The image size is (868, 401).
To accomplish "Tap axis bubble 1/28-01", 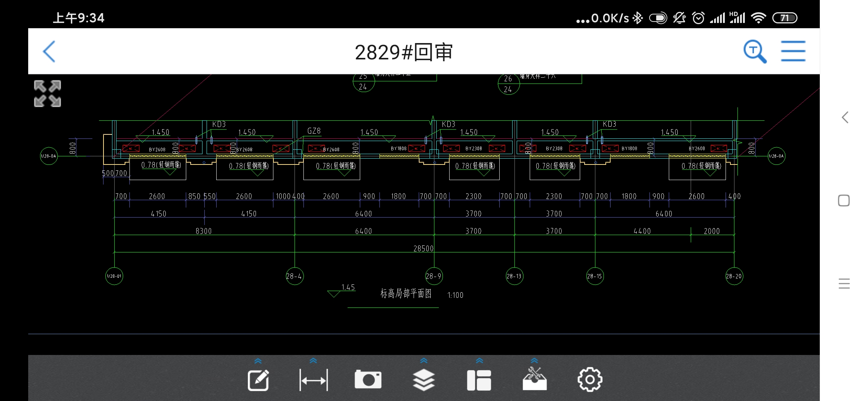I will (114, 276).
